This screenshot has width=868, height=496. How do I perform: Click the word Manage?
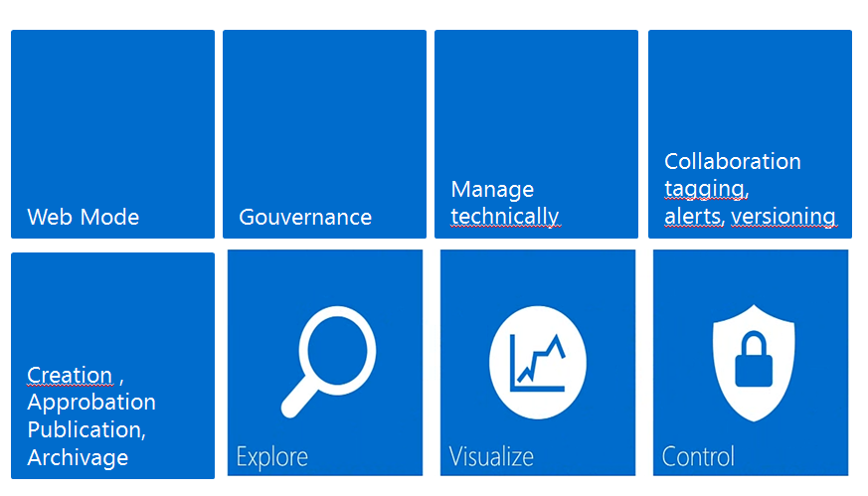(x=492, y=189)
